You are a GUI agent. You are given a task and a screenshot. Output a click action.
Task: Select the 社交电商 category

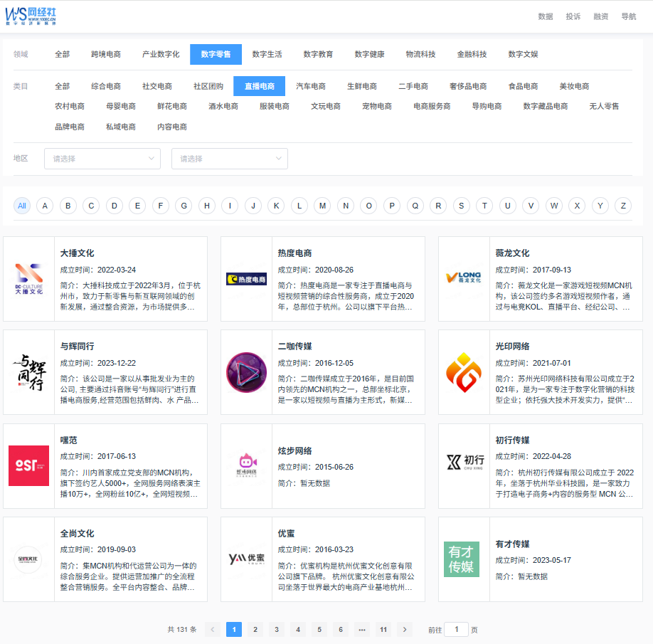[157, 86]
